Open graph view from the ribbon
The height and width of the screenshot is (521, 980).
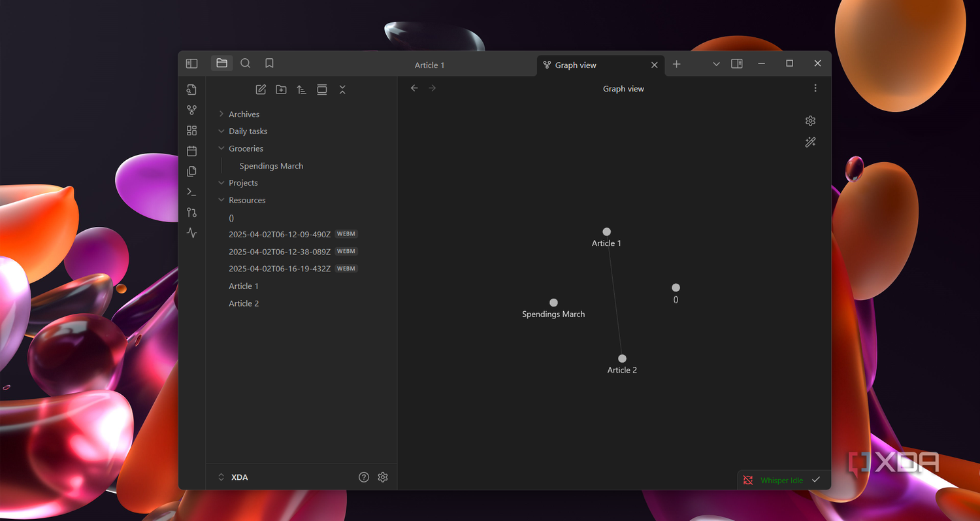point(191,110)
